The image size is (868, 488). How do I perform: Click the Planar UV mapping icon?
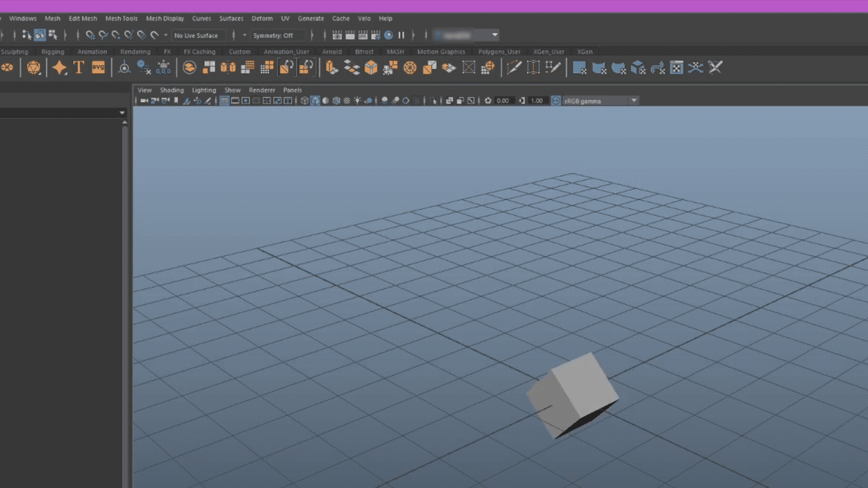tap(580, 67)
